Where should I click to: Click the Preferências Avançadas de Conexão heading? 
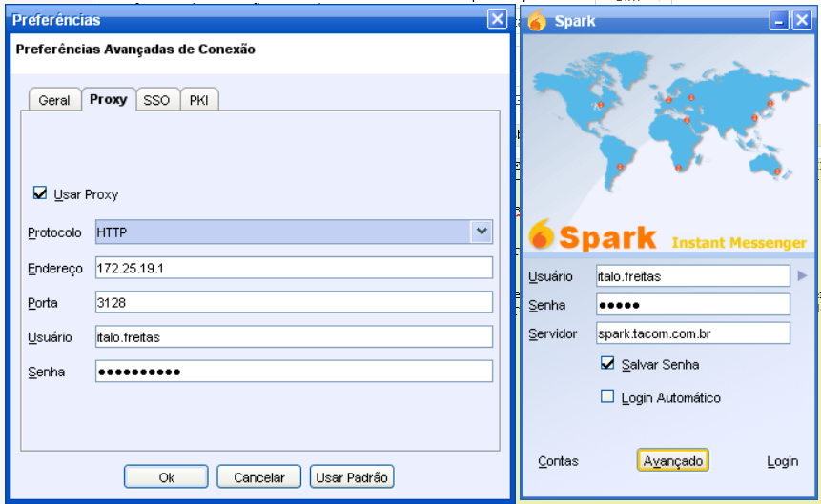(x=135, y=50)
